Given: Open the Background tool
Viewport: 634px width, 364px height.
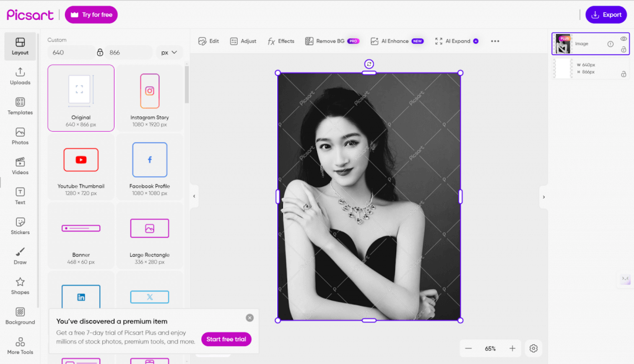Looking at the screenshot, I should coord(20,315).
